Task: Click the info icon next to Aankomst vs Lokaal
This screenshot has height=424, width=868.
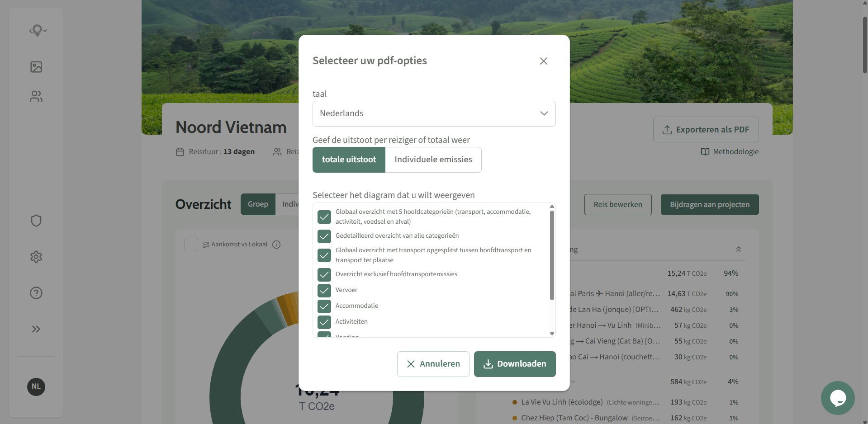Action: (x=276, y=245)
